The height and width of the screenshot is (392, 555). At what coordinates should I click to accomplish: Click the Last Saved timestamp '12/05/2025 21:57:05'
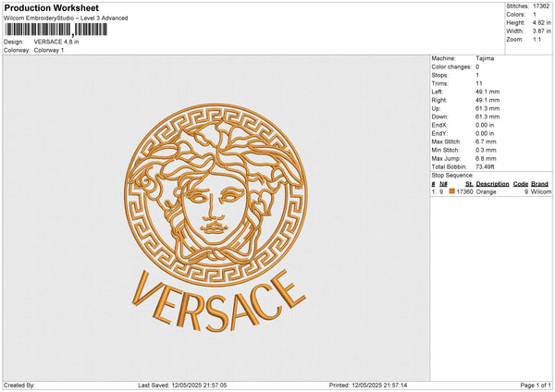199,385
